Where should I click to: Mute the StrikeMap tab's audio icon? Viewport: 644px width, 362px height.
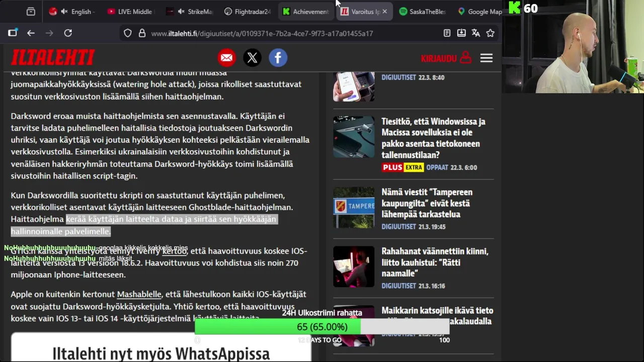click(181, 12)
